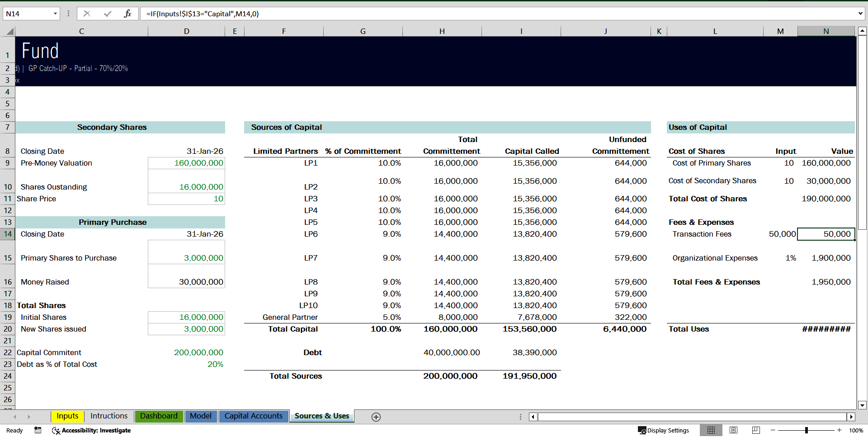Select Total Fees & Expenses 1,950,000
Screen dimensions: 868x437
coord(826,276)
